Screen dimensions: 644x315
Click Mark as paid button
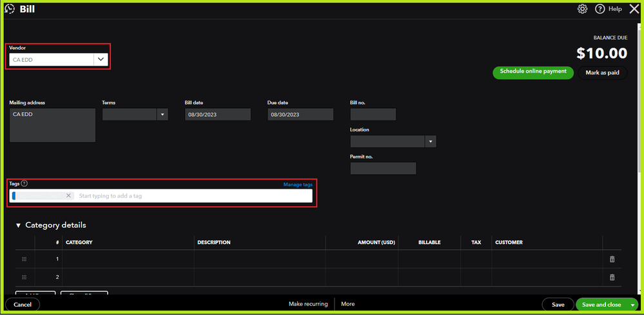click(603, 73)
